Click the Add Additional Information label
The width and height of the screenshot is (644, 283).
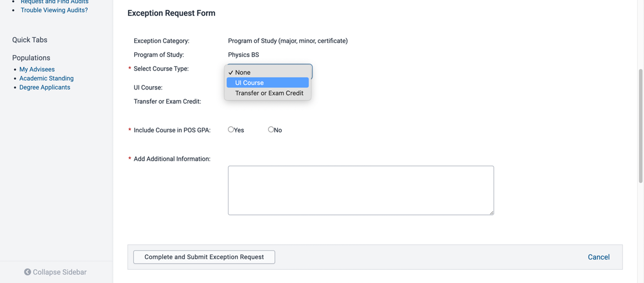coord(172,159)
